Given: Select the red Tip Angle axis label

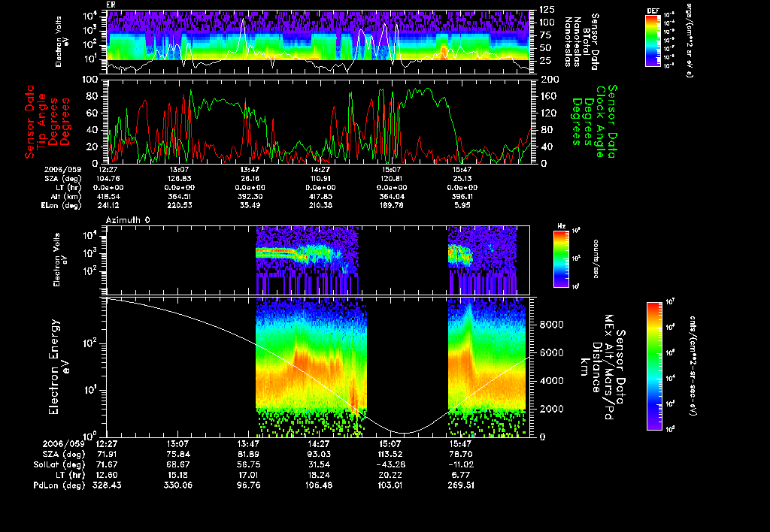Looking at the screenshot, I should click(47, 122).
